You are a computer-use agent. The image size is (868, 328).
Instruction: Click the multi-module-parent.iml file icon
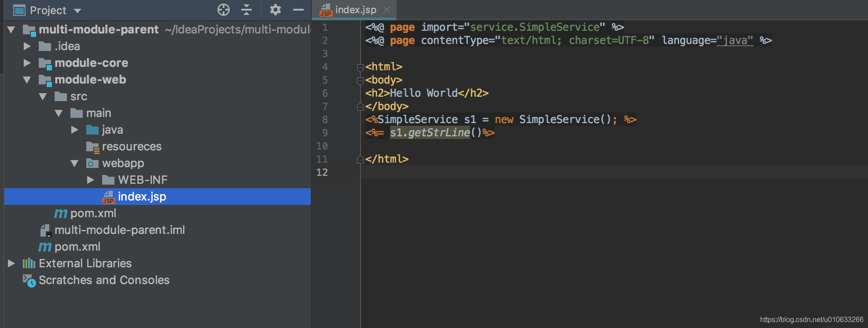click(45, 230)
